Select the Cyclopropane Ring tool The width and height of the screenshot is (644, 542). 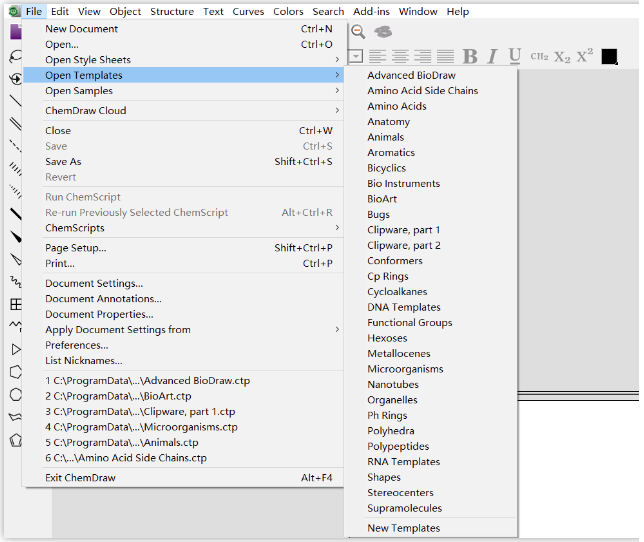16,349
